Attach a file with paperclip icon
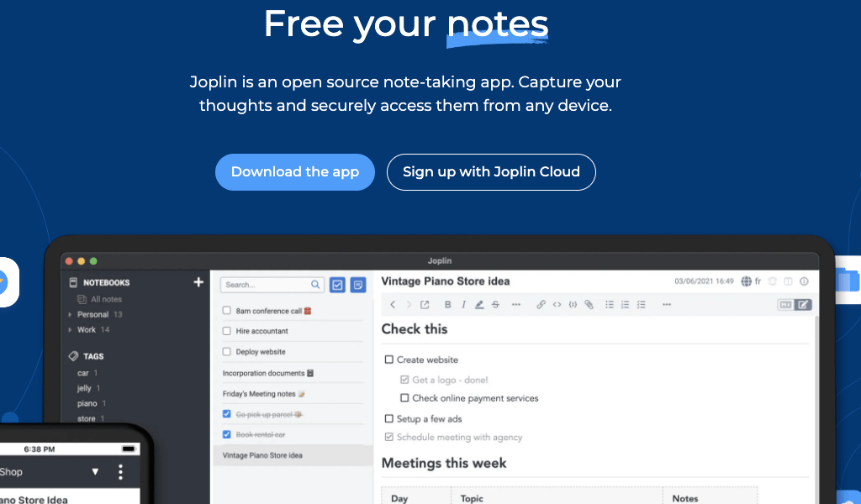861x504 pixels. click(589, 304)
